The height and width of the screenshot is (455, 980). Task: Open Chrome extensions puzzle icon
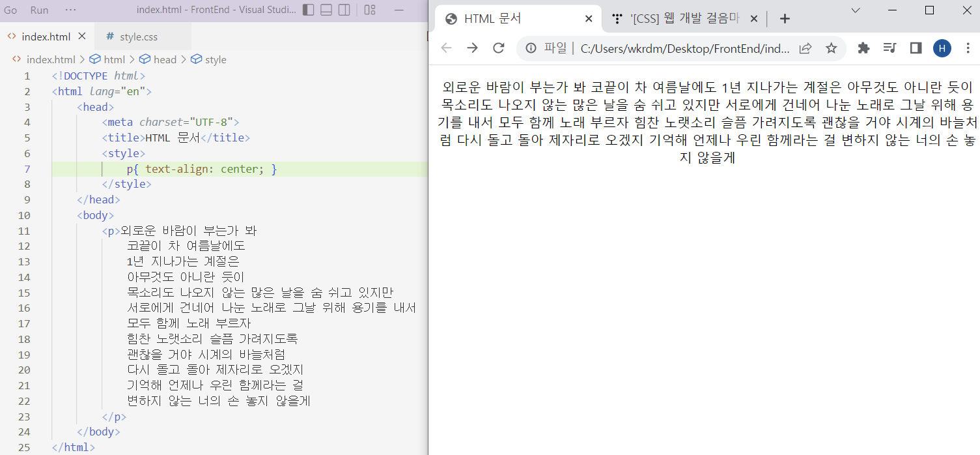click(x=863, y=48)
